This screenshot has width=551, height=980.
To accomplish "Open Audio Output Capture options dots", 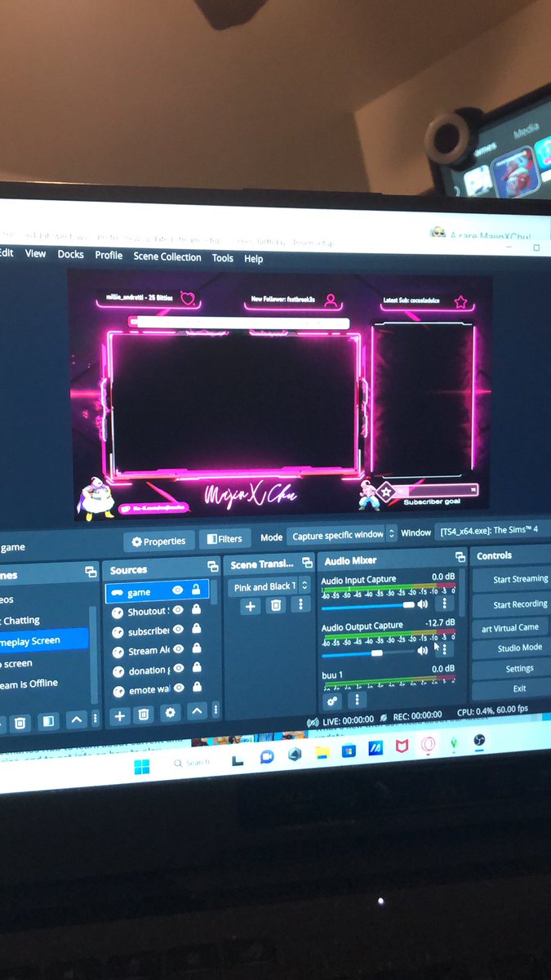I will click(444, 649).
